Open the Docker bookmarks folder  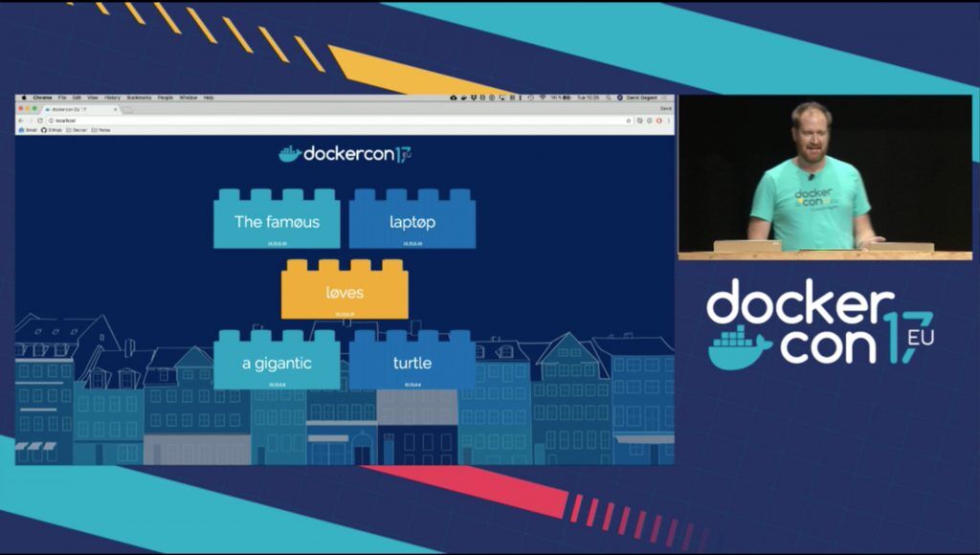click(77, 130)
